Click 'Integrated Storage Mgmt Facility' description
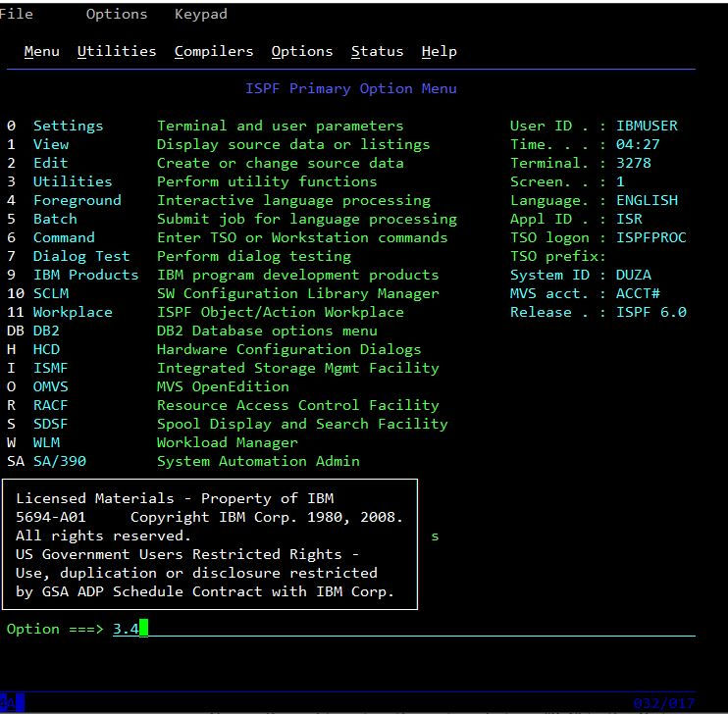This screenshot has height=714, width=728. point(297,368)
